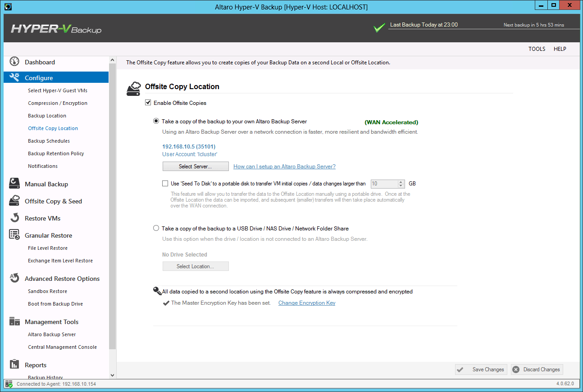Click the version number 4.0.62.0
This screenshot has height=392, width=583.
(x=565, y=384)
